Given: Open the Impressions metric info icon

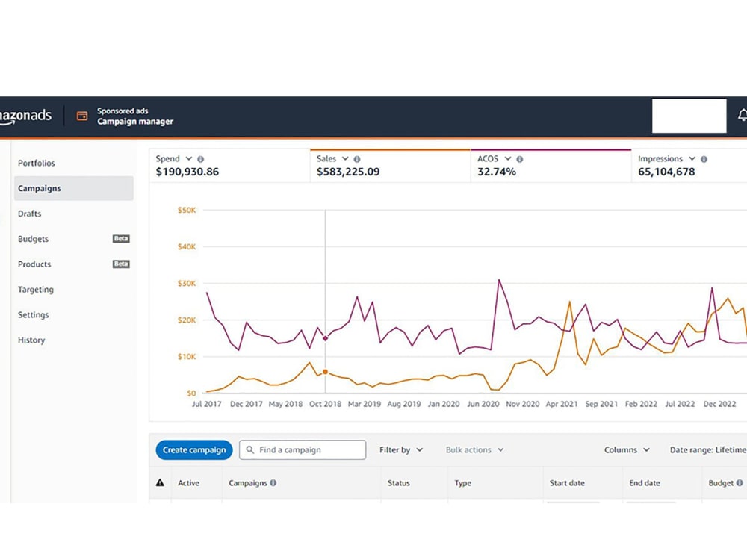Looking at the screenshot, I should 704,159.
